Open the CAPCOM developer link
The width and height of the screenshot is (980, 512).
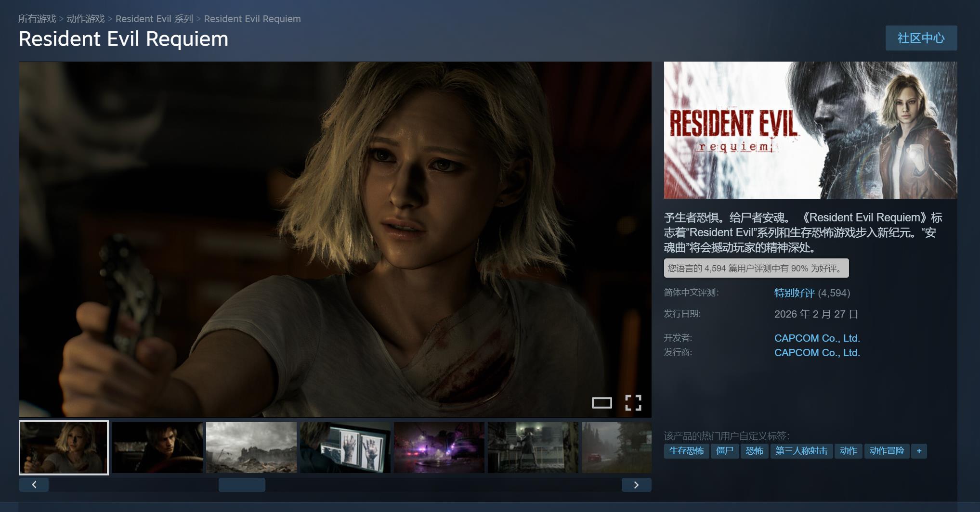click(817, 338)
